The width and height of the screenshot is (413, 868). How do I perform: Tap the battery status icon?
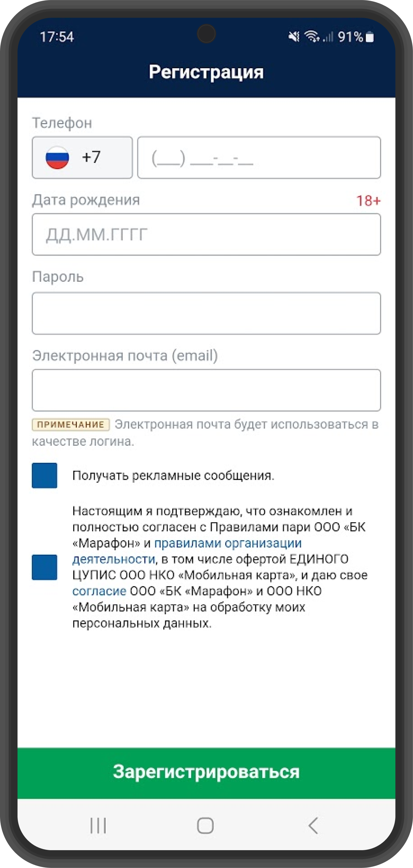pos(369,37)
